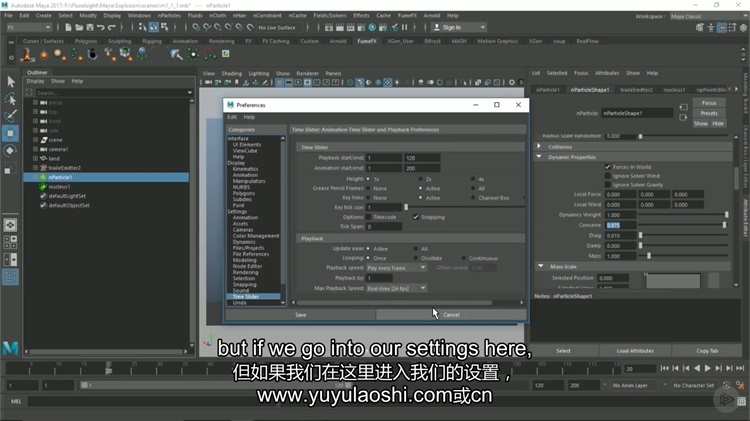750x421 pixels.
Task: Open the No Anim Layer dropdown
Action: point(634,386)
